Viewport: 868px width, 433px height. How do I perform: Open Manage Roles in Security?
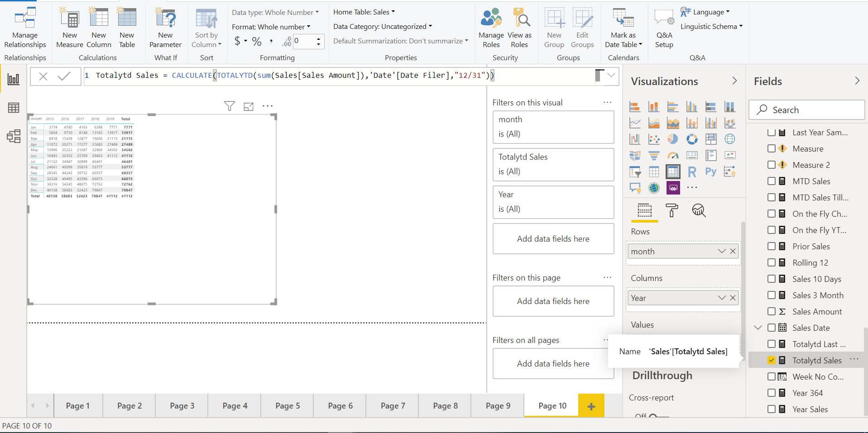tap(491, 27)
